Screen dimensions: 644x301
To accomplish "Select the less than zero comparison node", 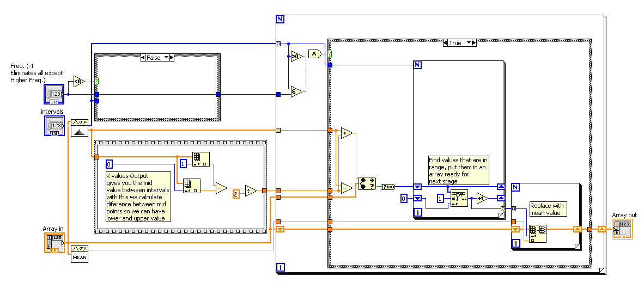I will [79, 82].
